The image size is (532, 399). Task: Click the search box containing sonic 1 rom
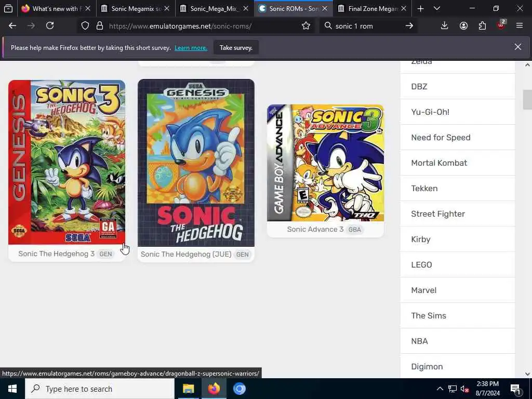pyautogui.click(x=368, y=26)
